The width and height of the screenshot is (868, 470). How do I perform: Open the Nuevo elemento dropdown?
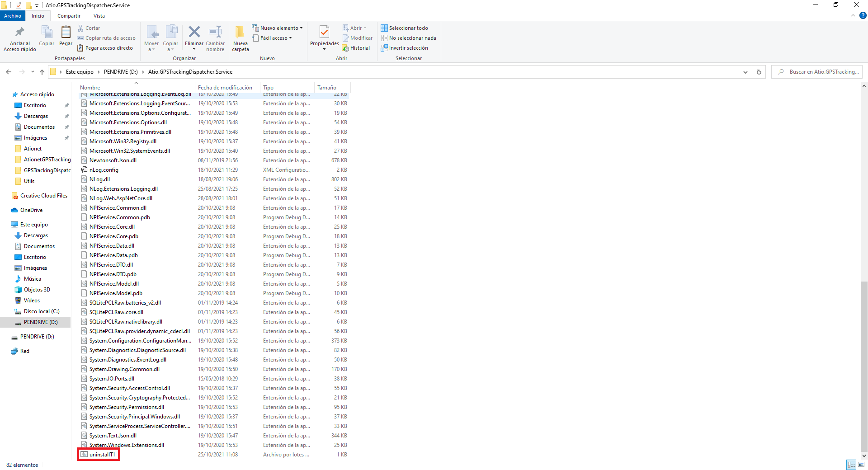tap(277, 28)
